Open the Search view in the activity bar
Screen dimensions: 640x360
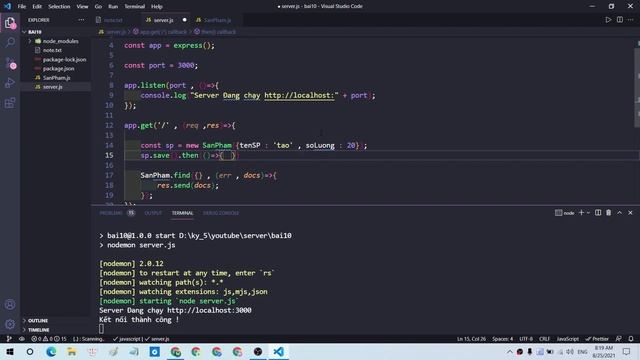coord(10,42)
